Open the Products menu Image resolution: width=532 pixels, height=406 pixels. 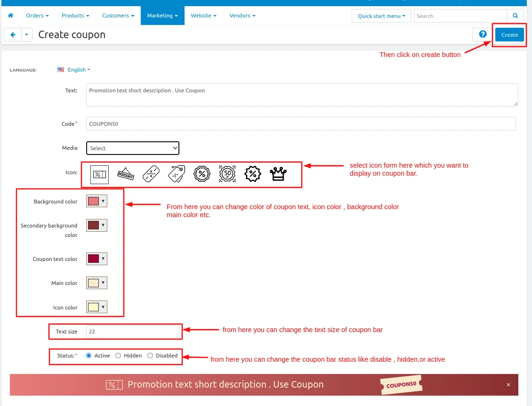[x=75, y=16]
